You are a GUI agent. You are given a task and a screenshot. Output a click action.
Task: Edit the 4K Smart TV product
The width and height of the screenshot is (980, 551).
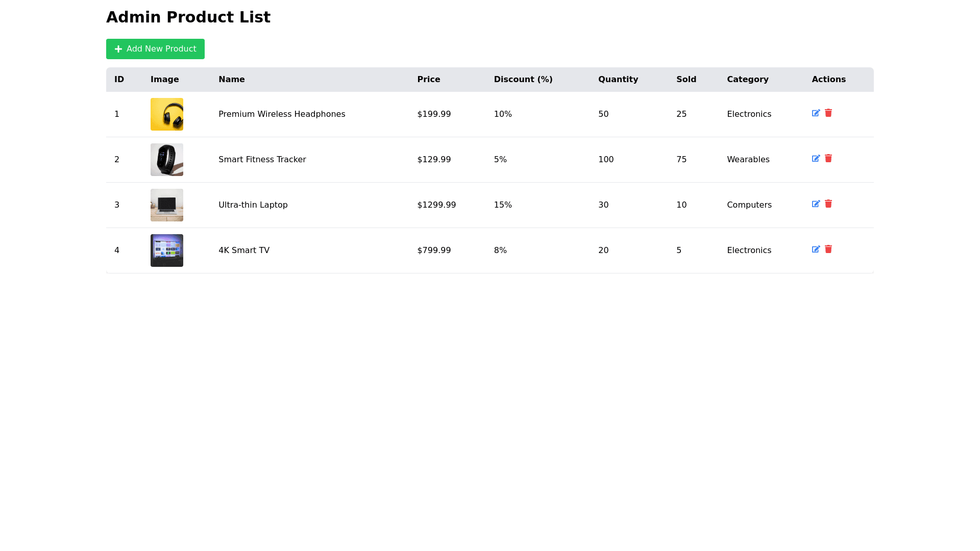tap(816, 249)
